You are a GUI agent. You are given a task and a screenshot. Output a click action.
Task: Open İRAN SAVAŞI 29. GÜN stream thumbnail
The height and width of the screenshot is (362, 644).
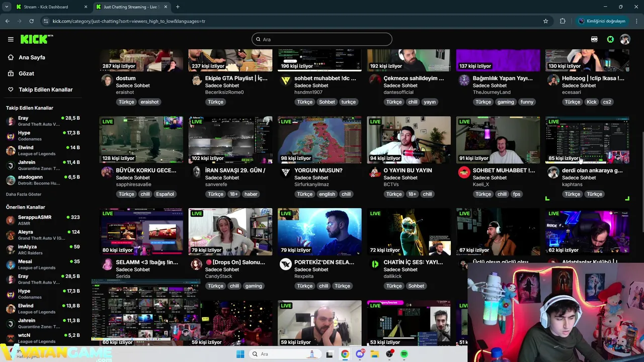pyautogui.click(x=230, y=140)
